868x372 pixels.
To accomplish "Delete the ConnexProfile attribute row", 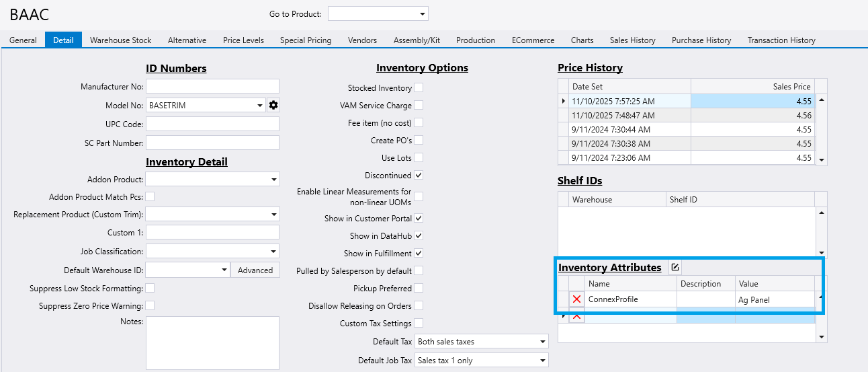I will [x=576, y=299].
